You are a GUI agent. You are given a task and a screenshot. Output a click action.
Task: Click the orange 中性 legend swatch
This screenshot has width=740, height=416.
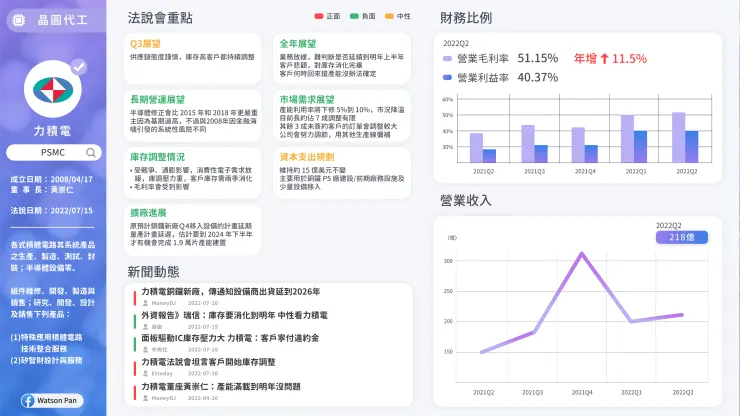(x=389, y=16)
